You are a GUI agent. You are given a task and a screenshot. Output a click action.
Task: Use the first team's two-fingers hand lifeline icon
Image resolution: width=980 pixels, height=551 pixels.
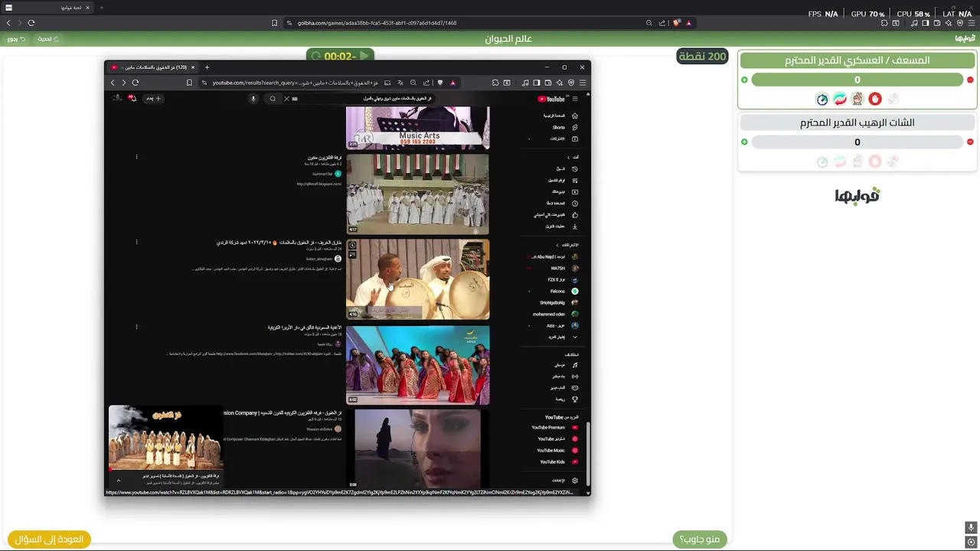coord(857,99)
